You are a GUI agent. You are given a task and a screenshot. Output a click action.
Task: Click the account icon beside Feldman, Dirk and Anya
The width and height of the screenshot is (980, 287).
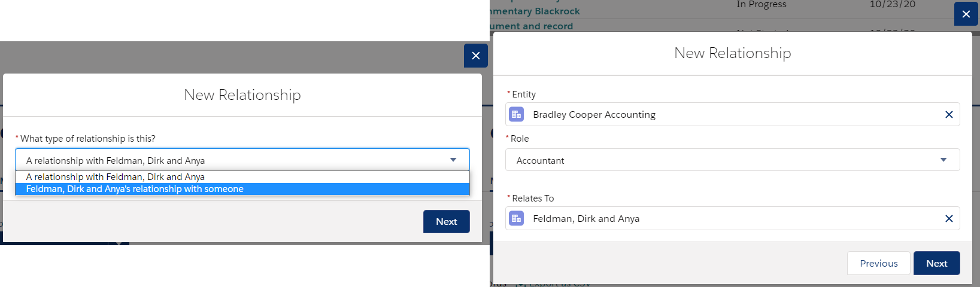[x=516, y=218]
